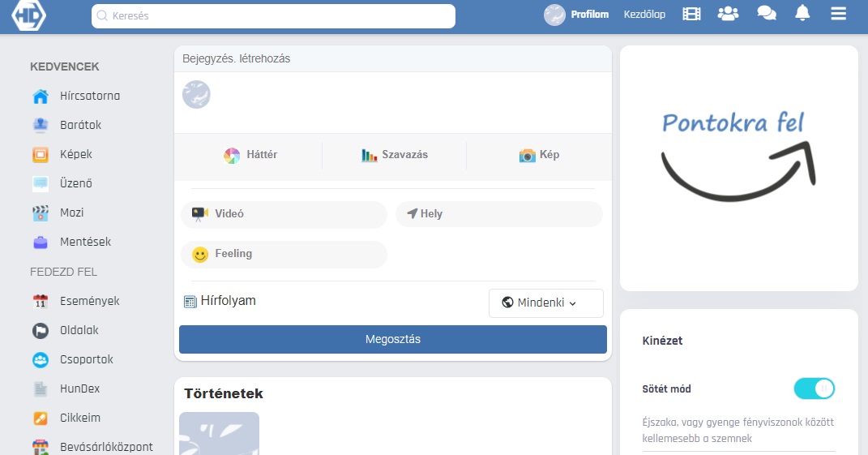Viewport: 868px width, 455px height.
Task: Expand the Mindenki audience dropdown
Action: (x=545, y=303)
